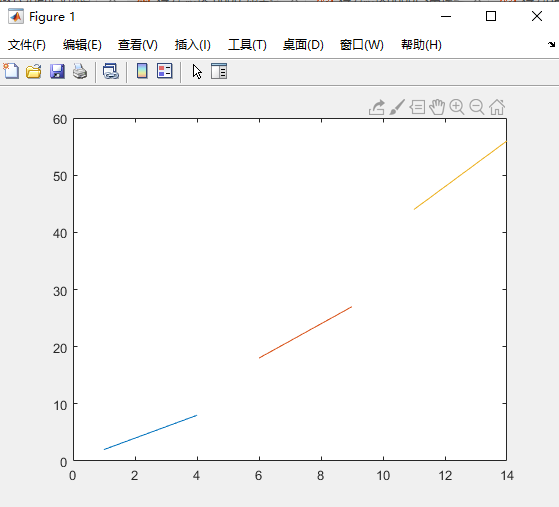Minimize the Figure 1 window
This screenshot has height=507, width=559.
click(446, 16)
